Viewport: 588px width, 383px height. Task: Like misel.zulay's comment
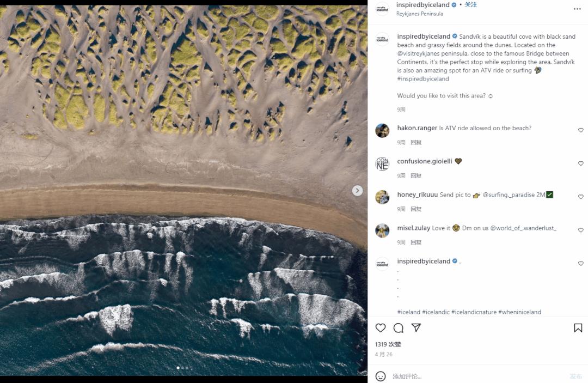580,230
